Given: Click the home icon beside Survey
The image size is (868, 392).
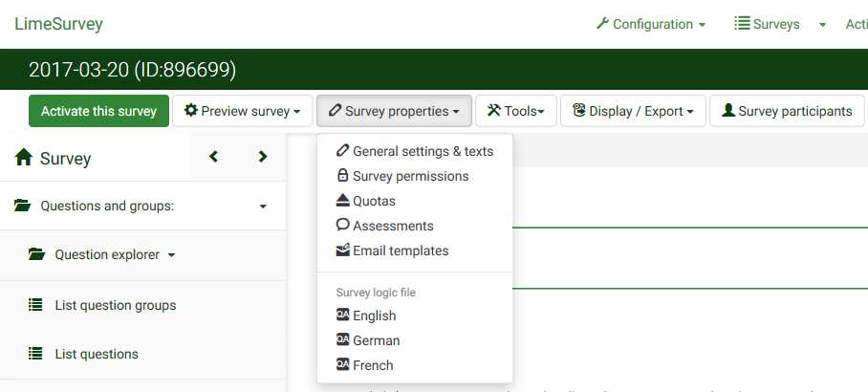Looking at the screenshot, I should point(24,158).
